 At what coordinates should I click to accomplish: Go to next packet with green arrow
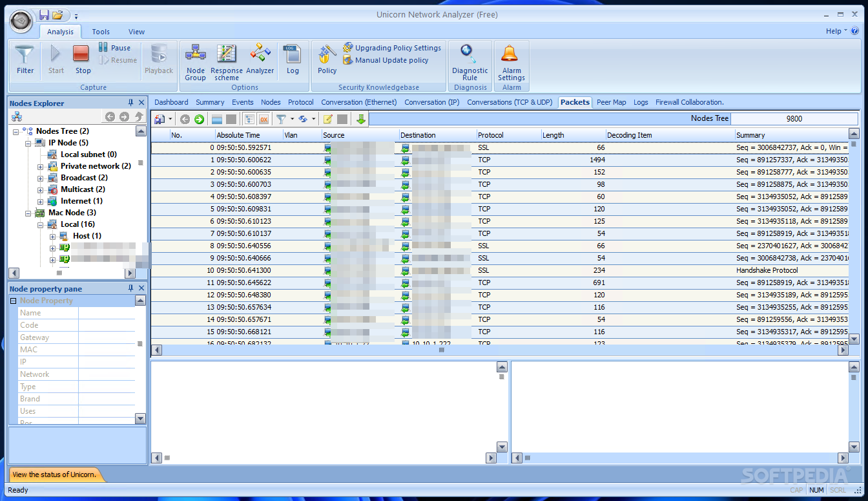[199, 119]
